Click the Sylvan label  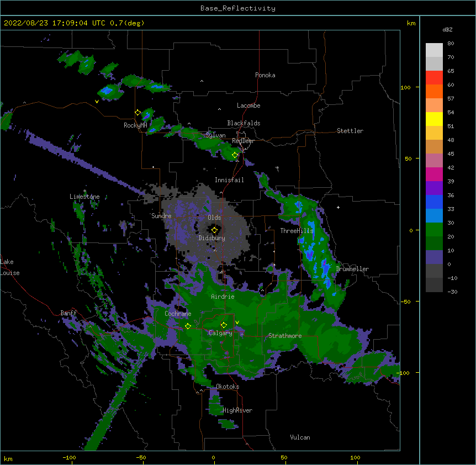coord(215,135)
